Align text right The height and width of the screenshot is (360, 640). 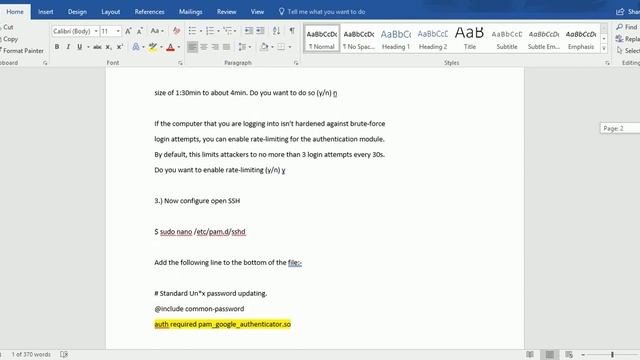click(x=215, y=47)
